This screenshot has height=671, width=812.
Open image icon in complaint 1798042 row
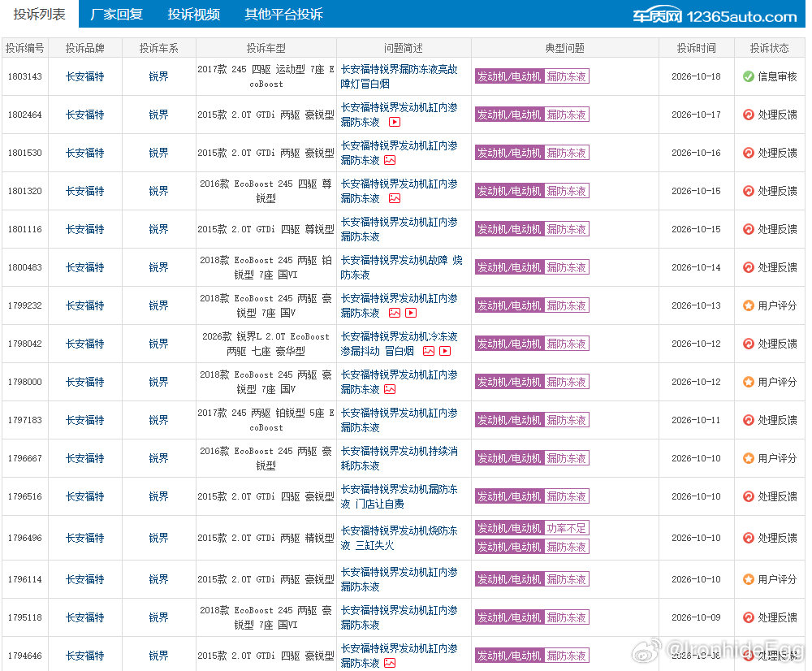pyautogui.click(x=429, y=351)
